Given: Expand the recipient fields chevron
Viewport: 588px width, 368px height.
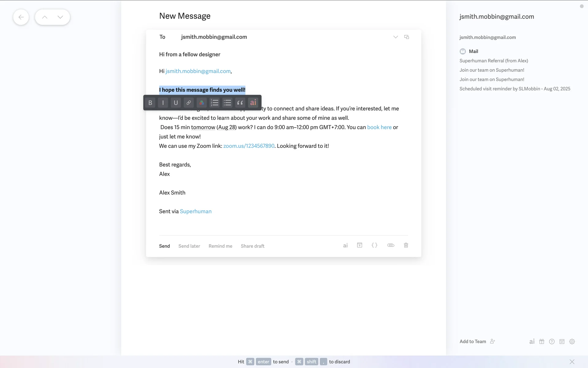Looking at the screenshot, I should pyautogui.click(x=395, y=37).
